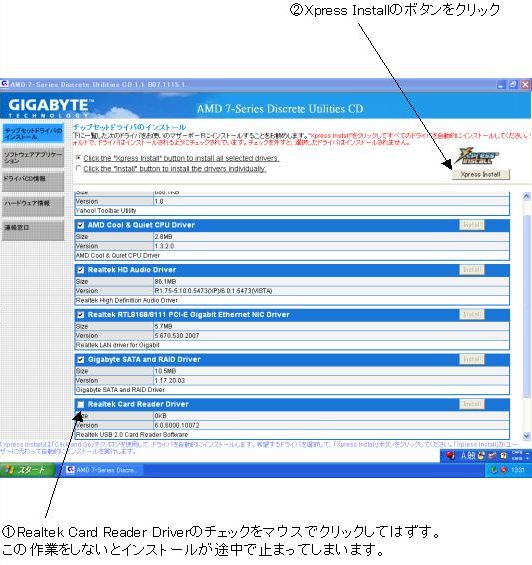The width and height of the screenshot is (532, 565).
Task: Uncheck Realtek HD Audio Driver checkbox
Action: pos(81,270)
